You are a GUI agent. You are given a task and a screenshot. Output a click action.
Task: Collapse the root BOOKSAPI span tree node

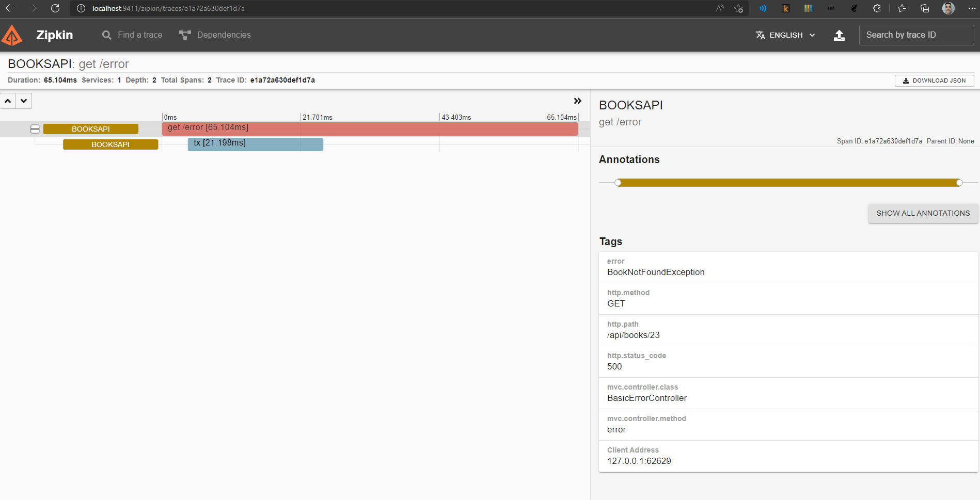click(35, 129)
